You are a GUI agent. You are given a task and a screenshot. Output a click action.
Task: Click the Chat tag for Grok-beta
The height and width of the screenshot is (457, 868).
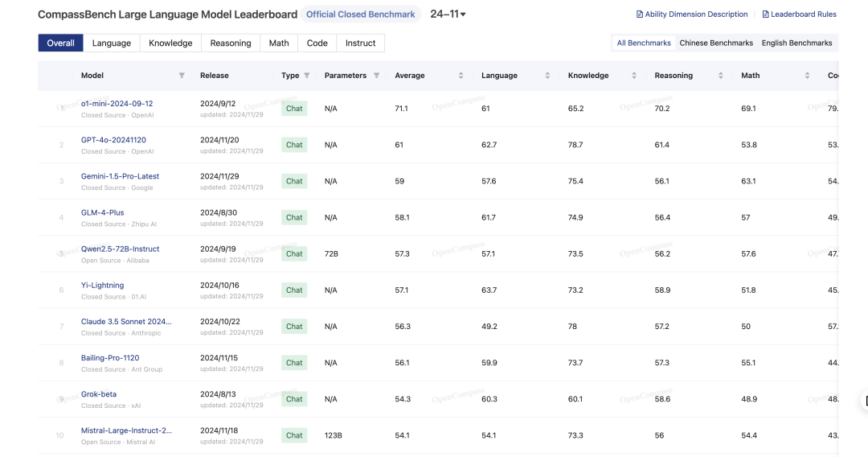[x=294, y=399]
